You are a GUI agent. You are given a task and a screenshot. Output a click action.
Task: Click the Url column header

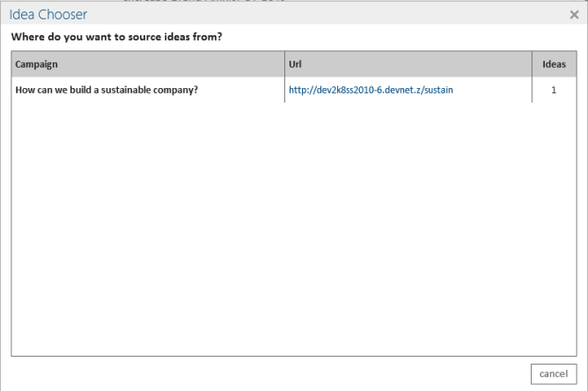point(294,65)
